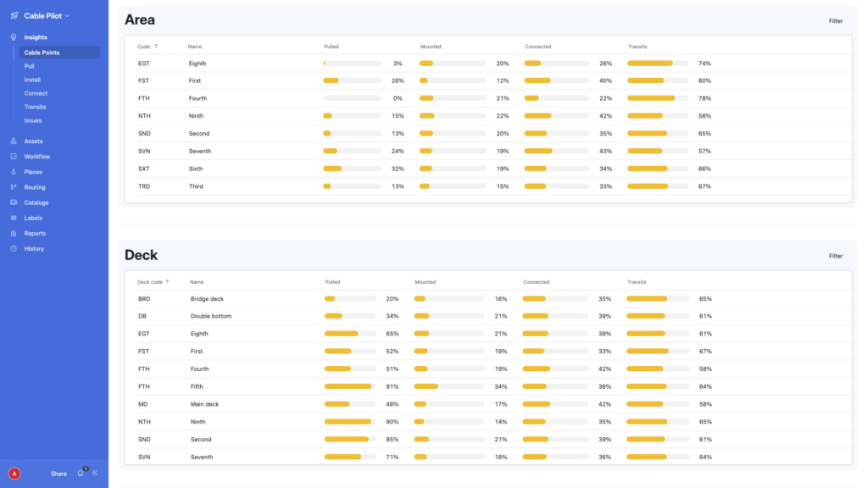Open notifications bell icon
This screenshot has width=868, height=488.
81,473
